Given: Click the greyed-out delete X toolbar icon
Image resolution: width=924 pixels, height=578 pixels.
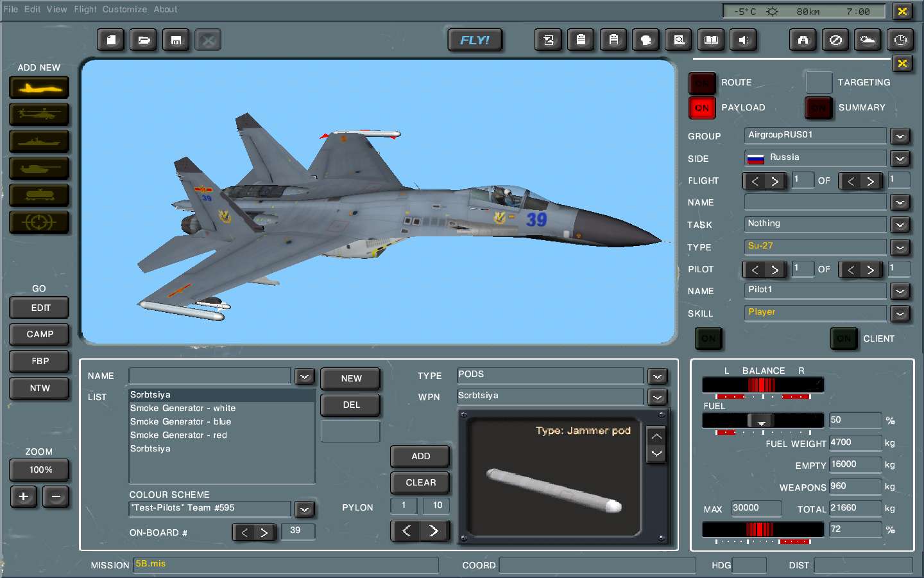Looking at the screenshot, I should (x=208, y=40).
